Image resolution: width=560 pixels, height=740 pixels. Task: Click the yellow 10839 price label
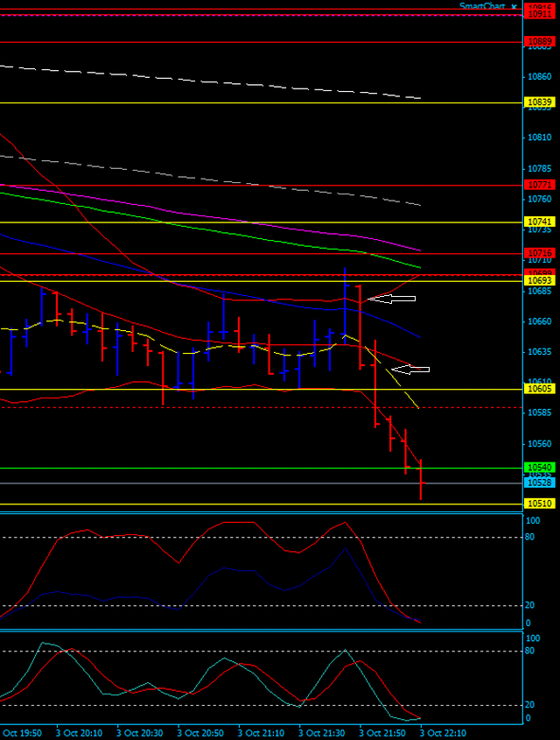click(x=538, y=102)
